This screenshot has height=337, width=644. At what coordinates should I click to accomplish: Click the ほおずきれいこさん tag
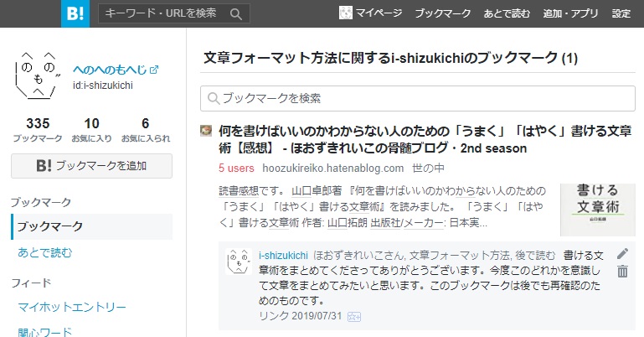click(x=359, y=256)
